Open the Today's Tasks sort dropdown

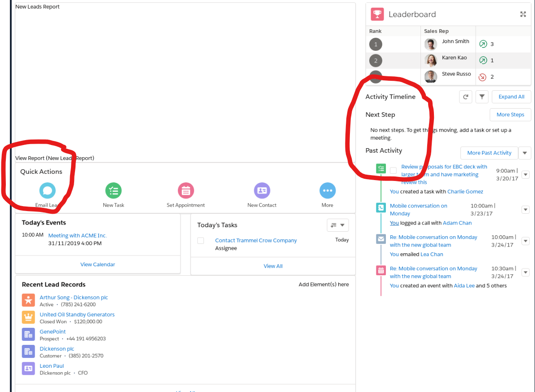pyautogui.click(x=338, y=225)
